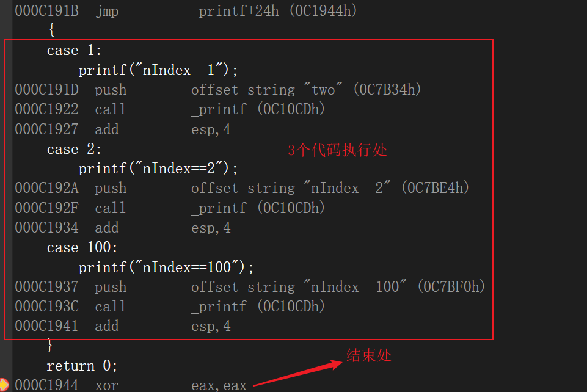Screen dimensions: 587x392
Task: Click _printf (0C10CDh) on line 000C1922
Action: click(258, 109)
